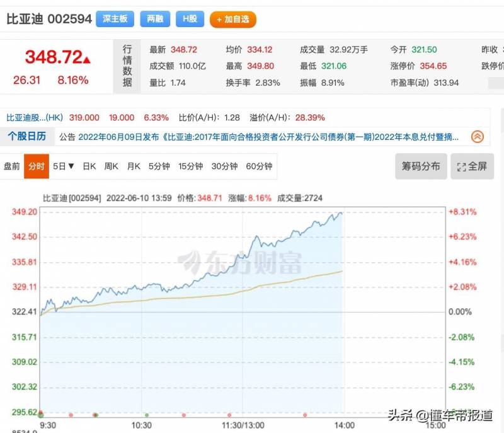
Task: Switch to 15分钟 chart tab
Action: (x=191, y=166)
